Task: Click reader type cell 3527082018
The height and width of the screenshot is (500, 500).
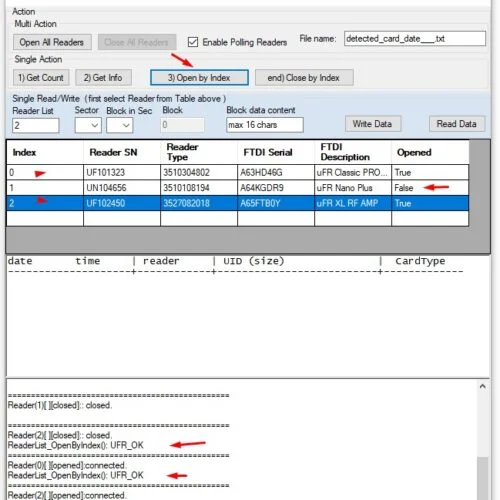Action: (199, 203)
